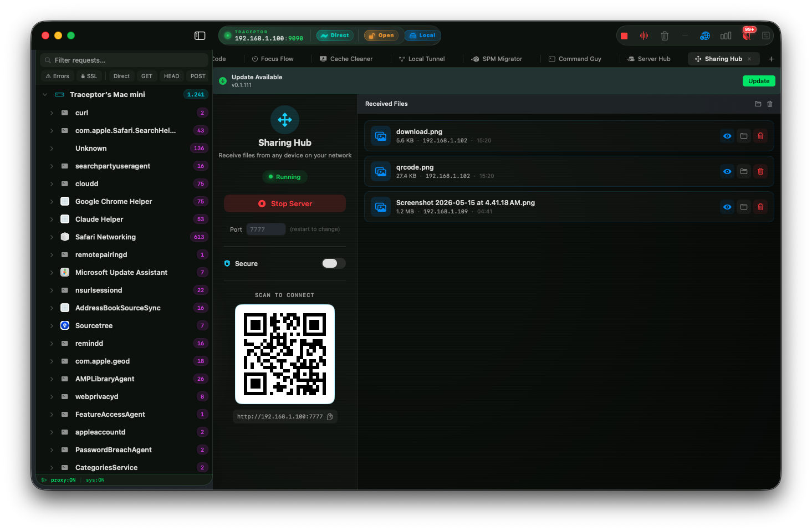
Task: Click the Local pill button
Action: 422,35
